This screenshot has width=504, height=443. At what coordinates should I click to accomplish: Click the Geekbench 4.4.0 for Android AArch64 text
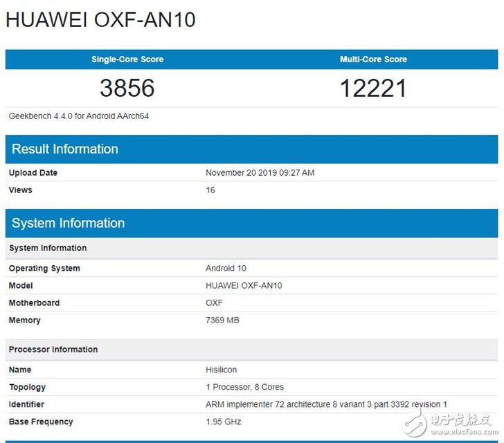(79, 116)
